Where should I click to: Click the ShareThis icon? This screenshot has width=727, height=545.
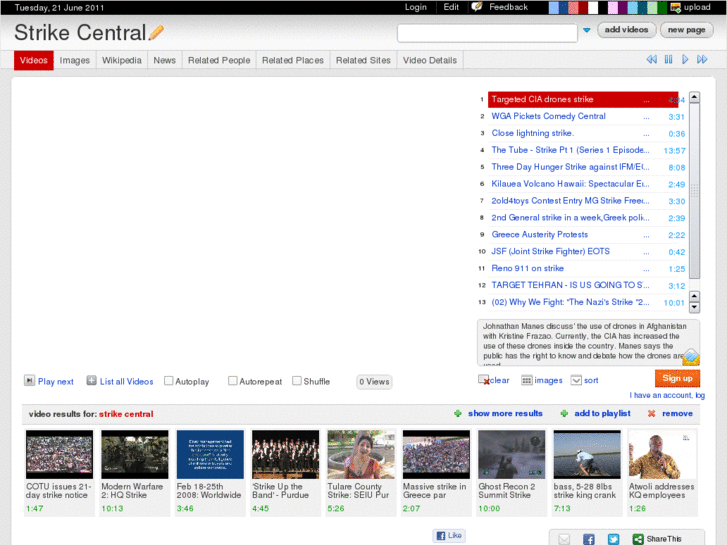pos(638,539)
